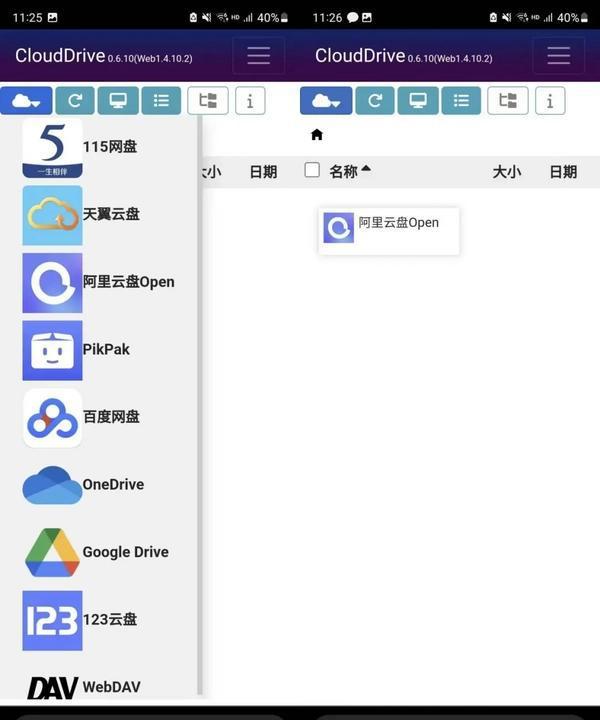Image resolution: width=600 pixels, height=720 pixels.
Task: Click info icon in left screenshot
Action: coord(250,101)
